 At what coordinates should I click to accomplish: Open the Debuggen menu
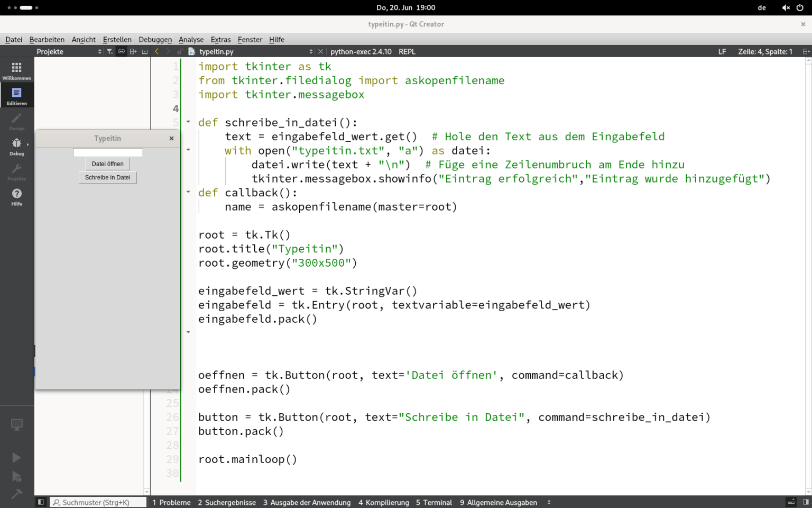pos(155,39)
